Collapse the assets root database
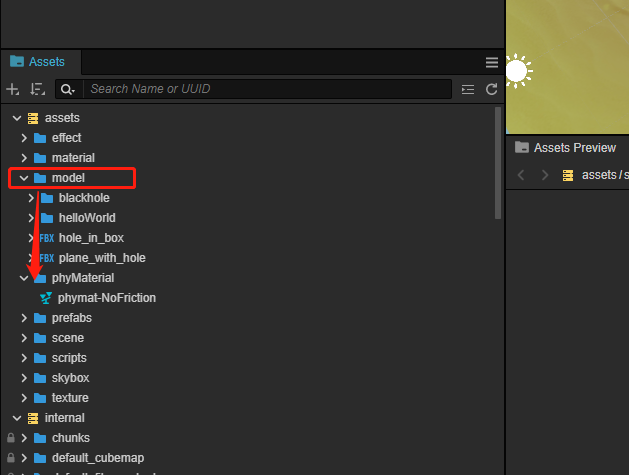The image size is (629, 475). point(17,118)
